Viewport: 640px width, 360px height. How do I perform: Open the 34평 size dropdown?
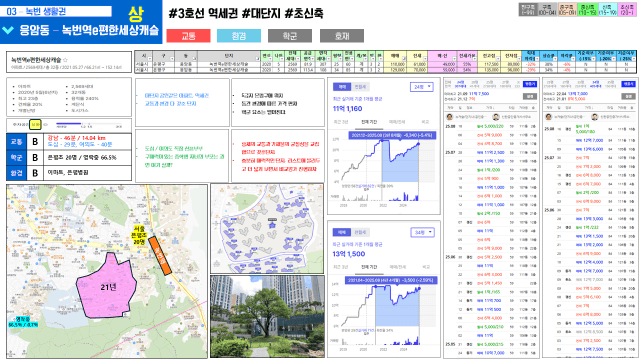(422, 233)
